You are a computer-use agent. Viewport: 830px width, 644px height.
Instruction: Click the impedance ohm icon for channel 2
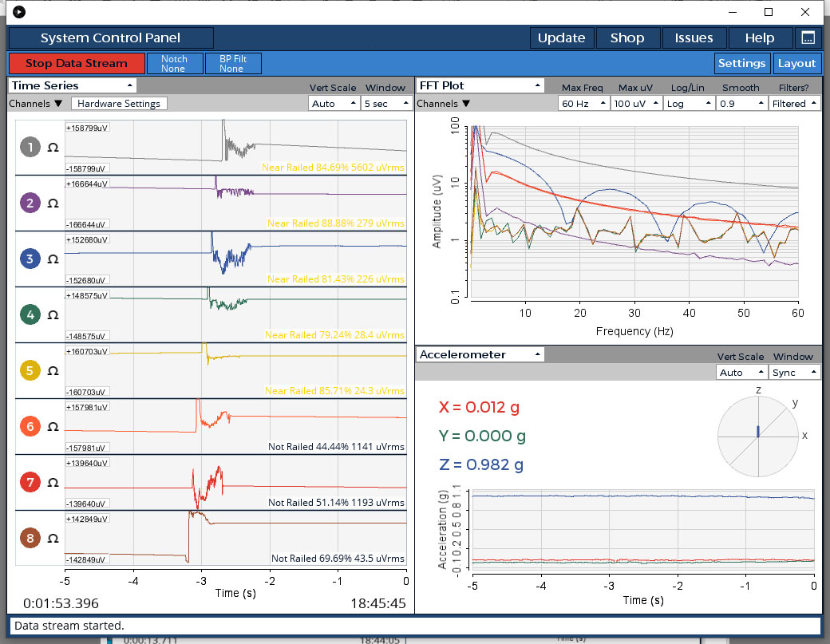[x=53, y=203]
